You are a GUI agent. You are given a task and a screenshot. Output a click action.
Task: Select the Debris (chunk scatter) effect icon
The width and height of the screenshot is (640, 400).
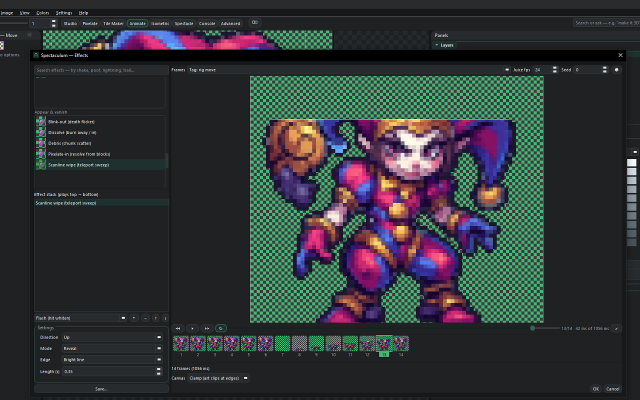[x=41, y=143]
